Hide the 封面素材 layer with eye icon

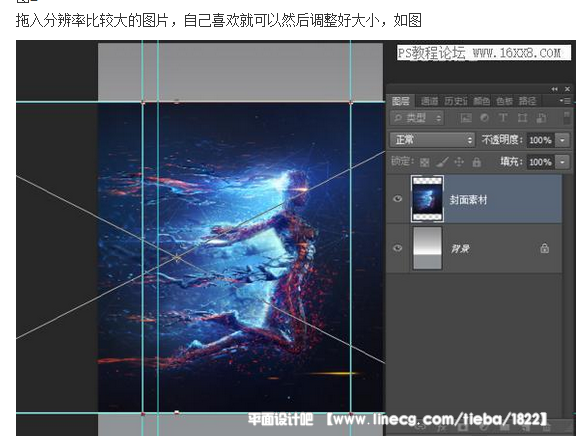398,199
